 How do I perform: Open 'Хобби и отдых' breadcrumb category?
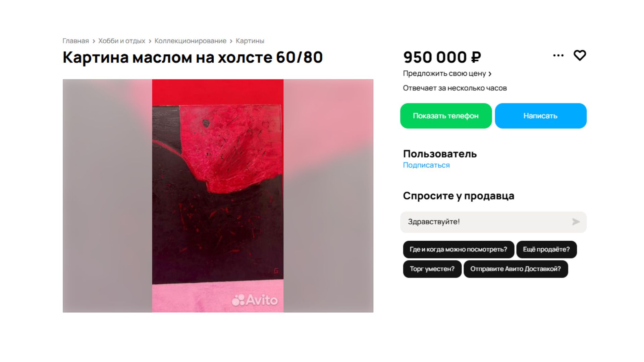122,41
